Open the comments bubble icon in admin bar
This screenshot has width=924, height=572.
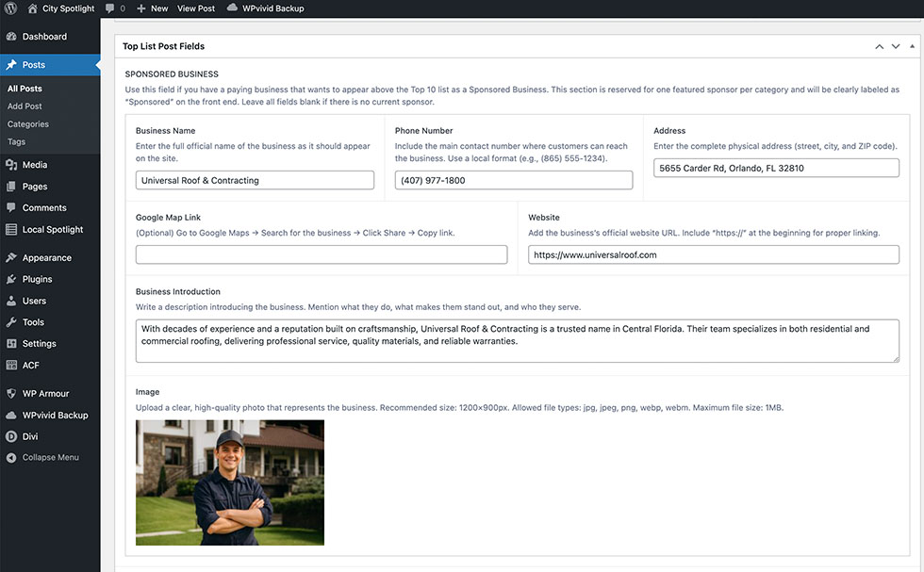[110, 8]
